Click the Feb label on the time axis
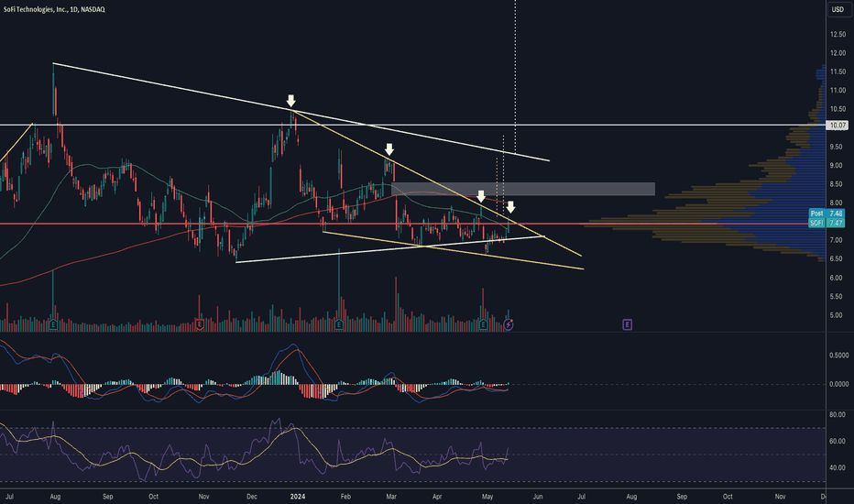Screen dimensions: 854x504 [x=345, y=497]
